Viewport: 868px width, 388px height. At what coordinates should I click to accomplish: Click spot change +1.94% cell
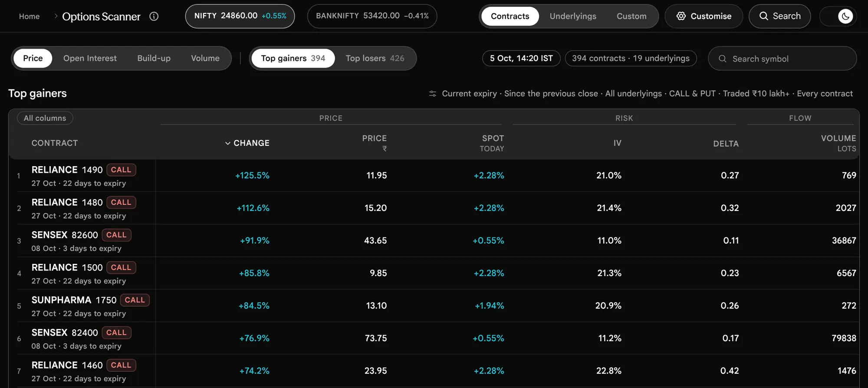(490, 306)
